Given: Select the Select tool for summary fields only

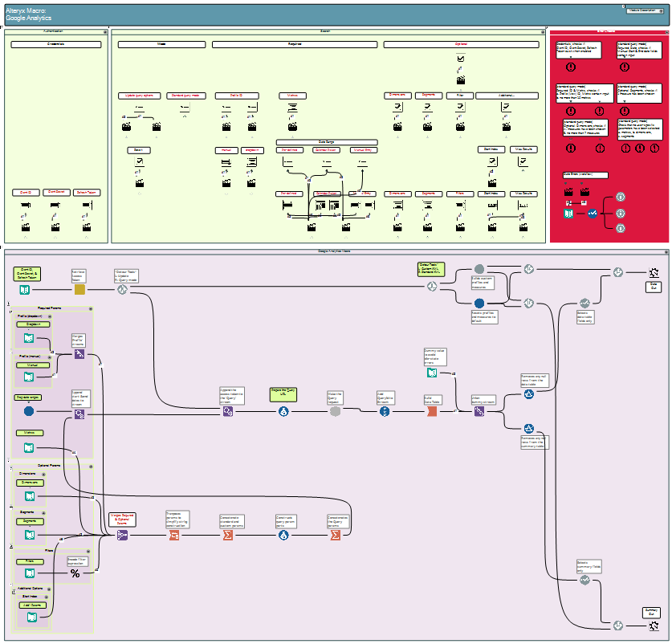Looking at the screenshot, I should (584, 580).
